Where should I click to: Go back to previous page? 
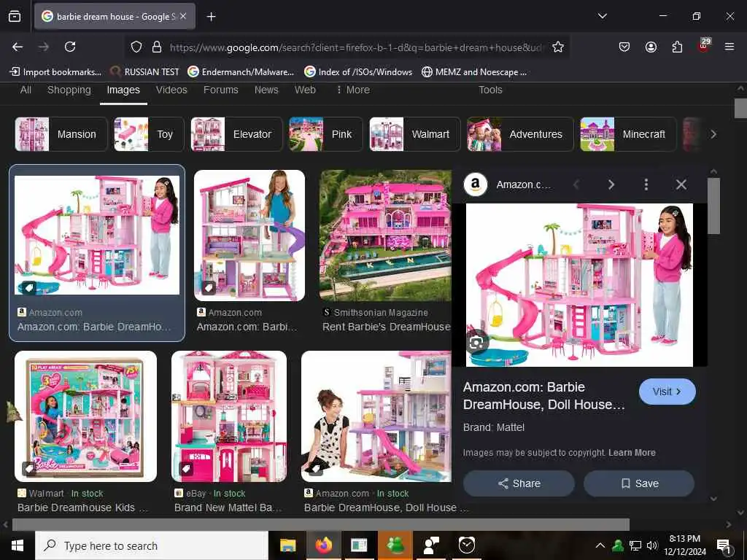pos(18,47)
